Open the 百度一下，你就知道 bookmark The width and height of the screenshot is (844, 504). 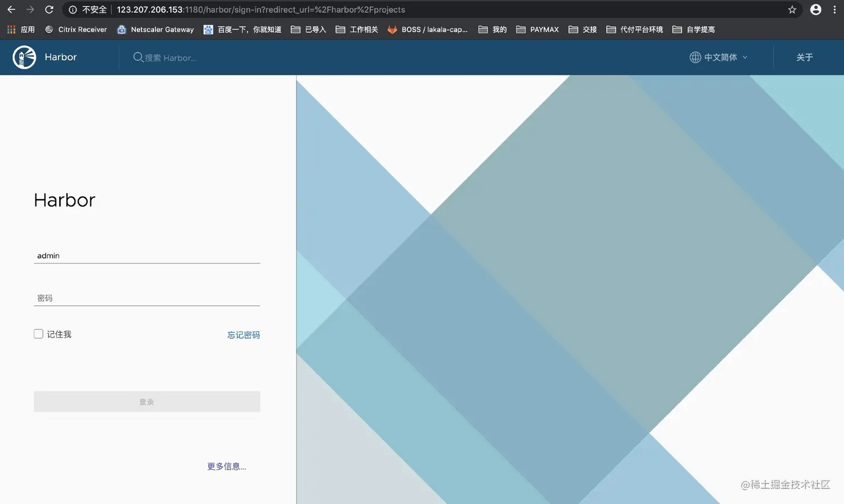click(242, 30)
